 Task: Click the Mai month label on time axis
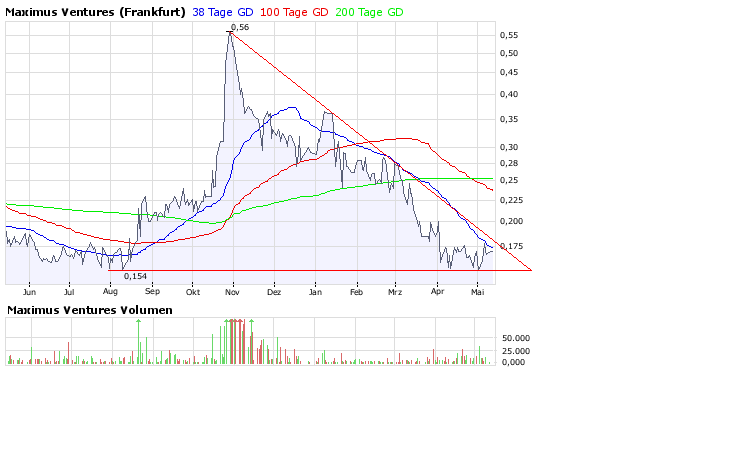[x=477, y=292]
